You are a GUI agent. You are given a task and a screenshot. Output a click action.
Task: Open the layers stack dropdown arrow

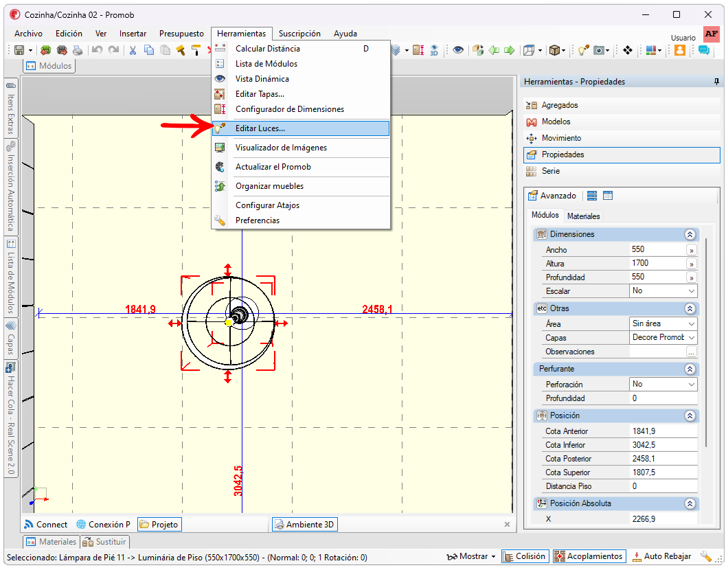pyautogui.click(x=407, y=50)
